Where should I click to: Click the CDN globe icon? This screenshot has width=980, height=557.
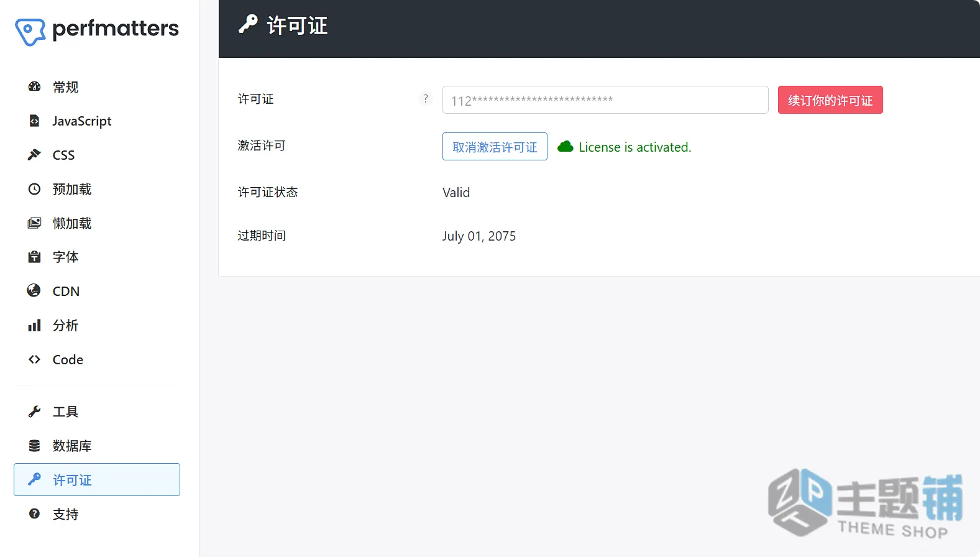coord(35,291)
